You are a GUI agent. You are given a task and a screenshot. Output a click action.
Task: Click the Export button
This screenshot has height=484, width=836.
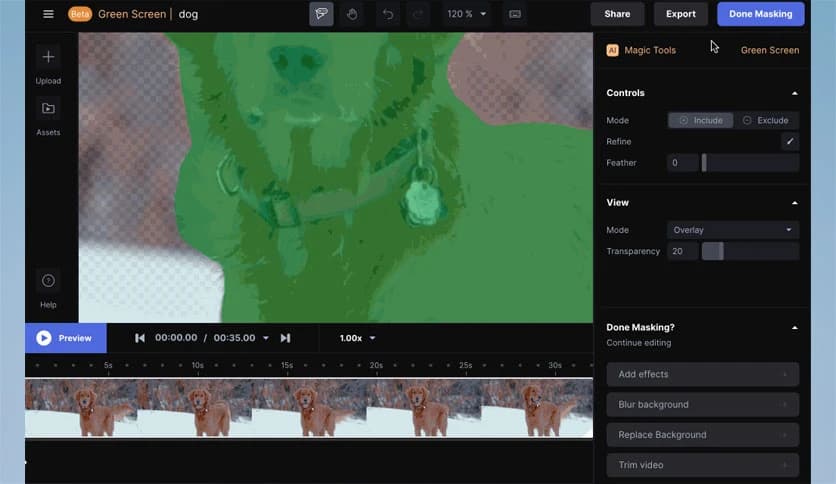point(680,14)
